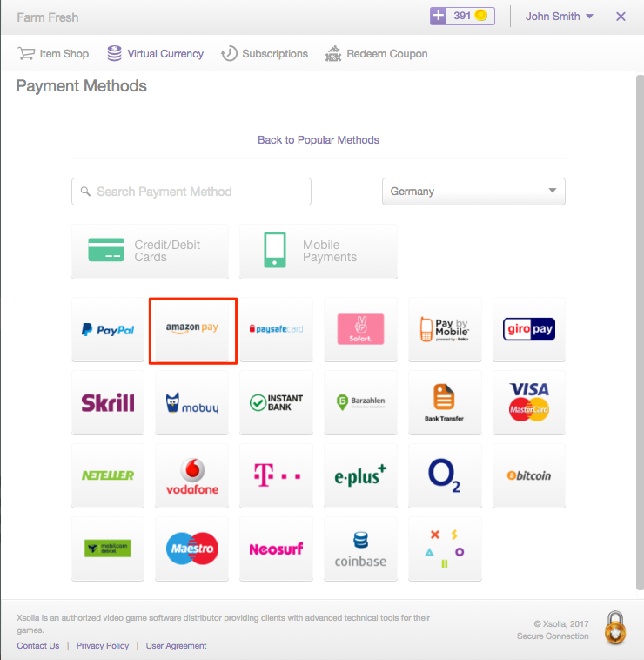The image size is (644, 660).
Task: Pick the Neteller payment method
Action: point(108,475)
